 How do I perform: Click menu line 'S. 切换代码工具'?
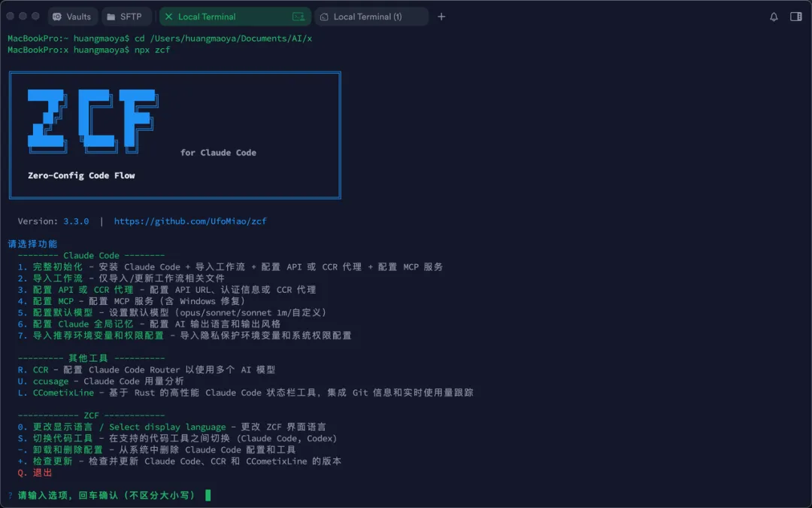177,439
